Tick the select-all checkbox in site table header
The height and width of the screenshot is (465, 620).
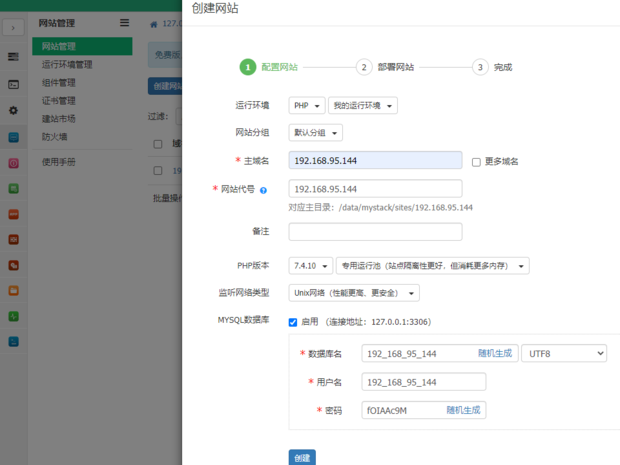(x=158, y=144)
